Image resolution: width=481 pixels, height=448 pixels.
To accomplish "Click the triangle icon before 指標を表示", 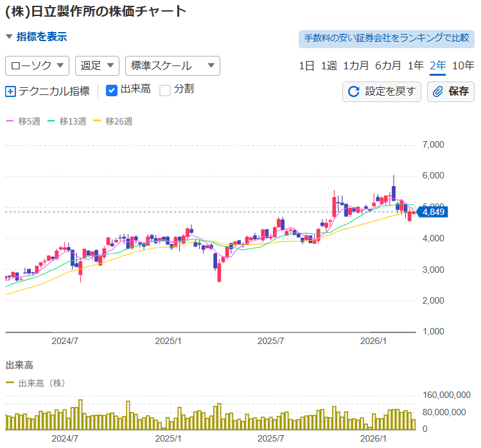I will pos(9,37).
